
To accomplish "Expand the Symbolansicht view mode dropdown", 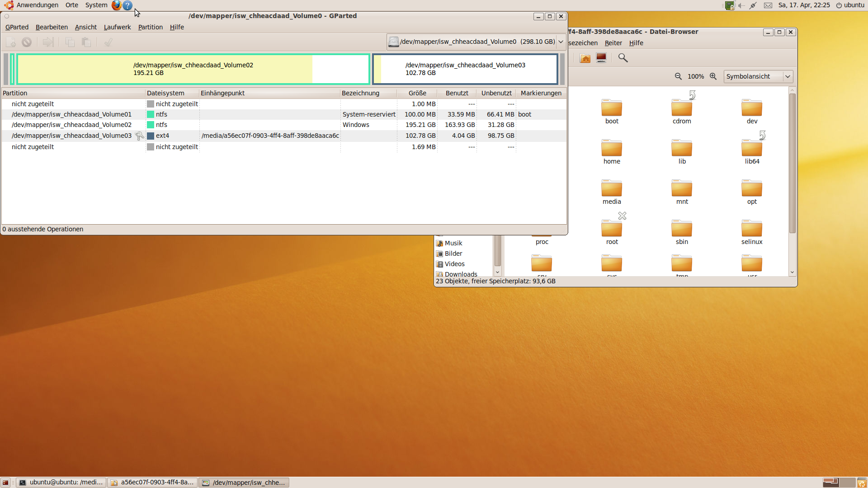I will [x=788, y=76].
